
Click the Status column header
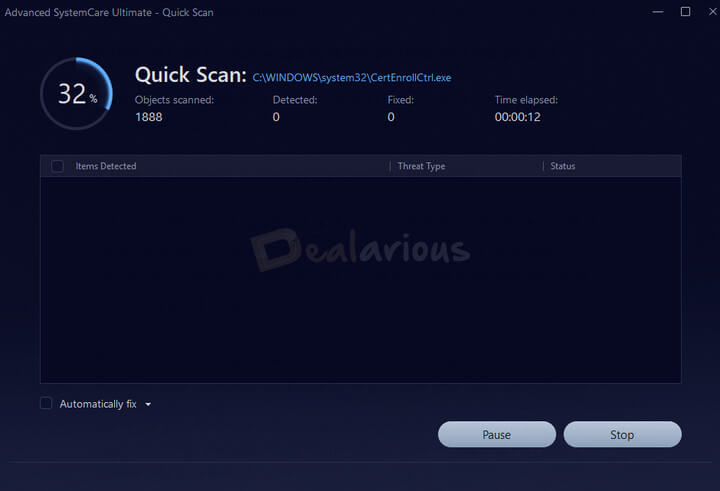(562, 166)
